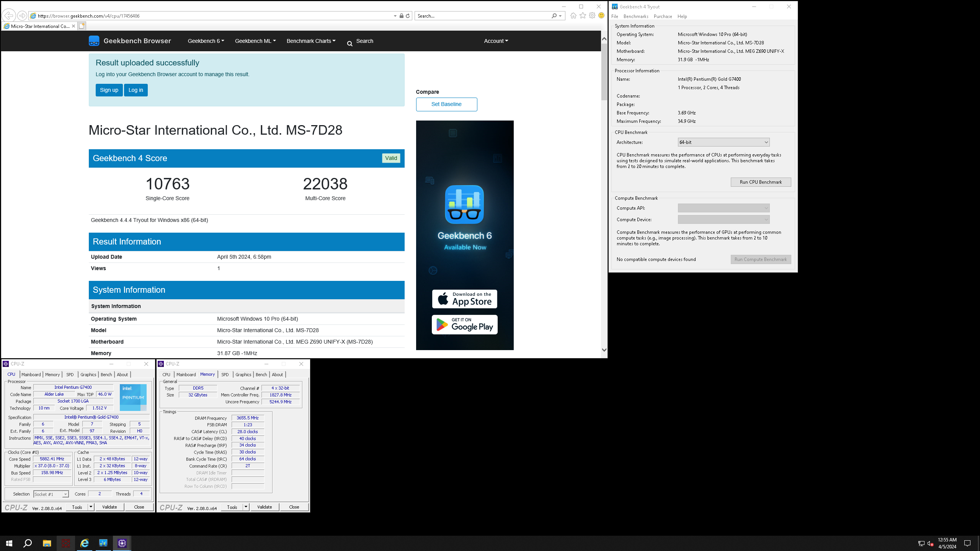The height and width of the screenshot is (551, 980).
Task: Close the Micro-Star International browser tab
Action: click(73, 26)
